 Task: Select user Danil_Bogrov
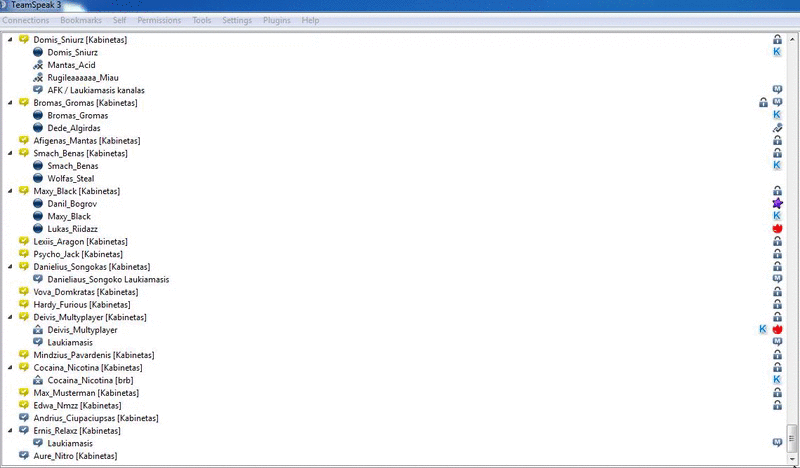(x=72, y=204)
